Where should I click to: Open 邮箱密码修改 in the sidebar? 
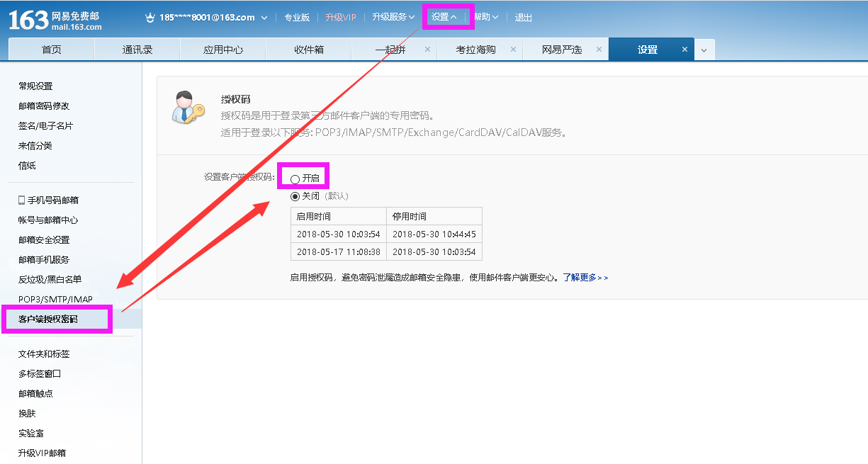pyautogui.click(x=44, y=106)
